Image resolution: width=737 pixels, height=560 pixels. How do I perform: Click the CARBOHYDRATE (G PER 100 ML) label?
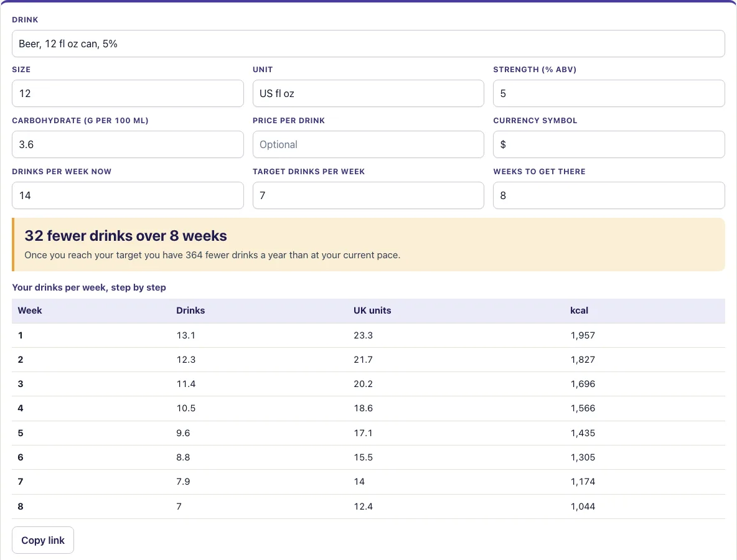pyautogui.click(x=80, y=121)
